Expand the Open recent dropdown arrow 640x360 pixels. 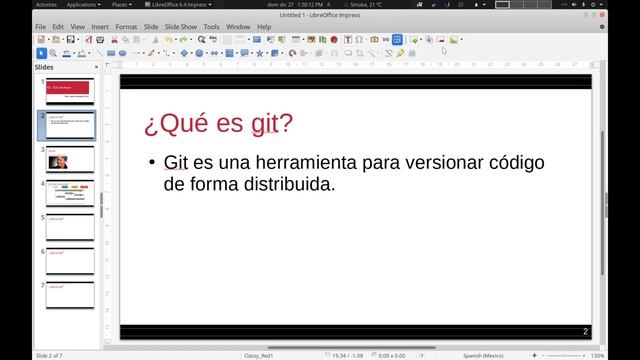[x=63, y=40]
